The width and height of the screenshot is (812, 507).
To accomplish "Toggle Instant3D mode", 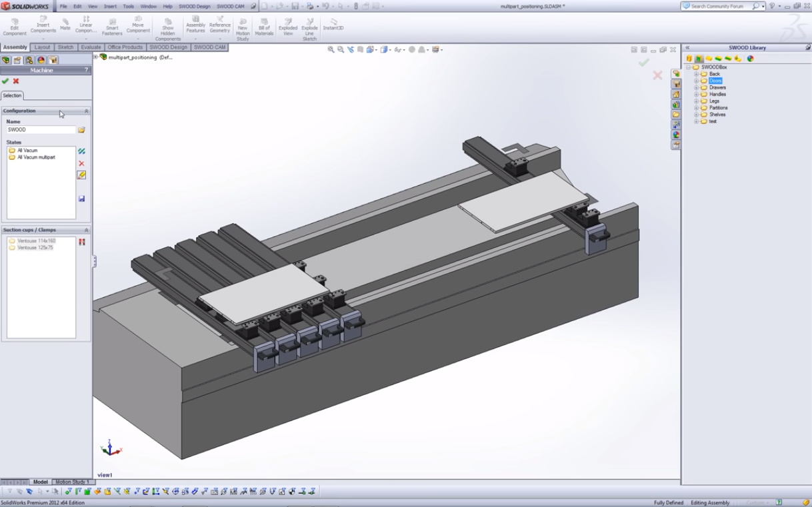I will (333, 25).
